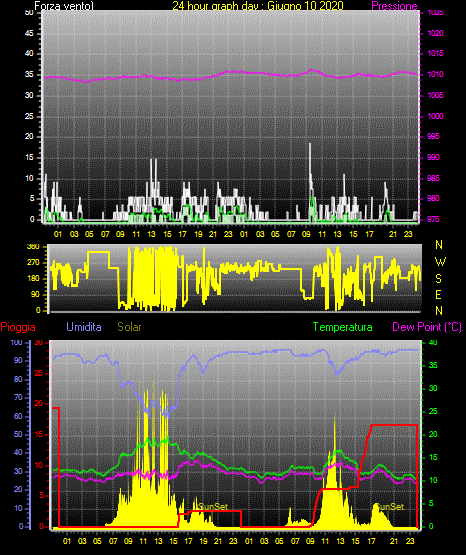466x555 pixels.
Task: Click the yellow 'W' compass letter
Action: [x=440, y=262]
